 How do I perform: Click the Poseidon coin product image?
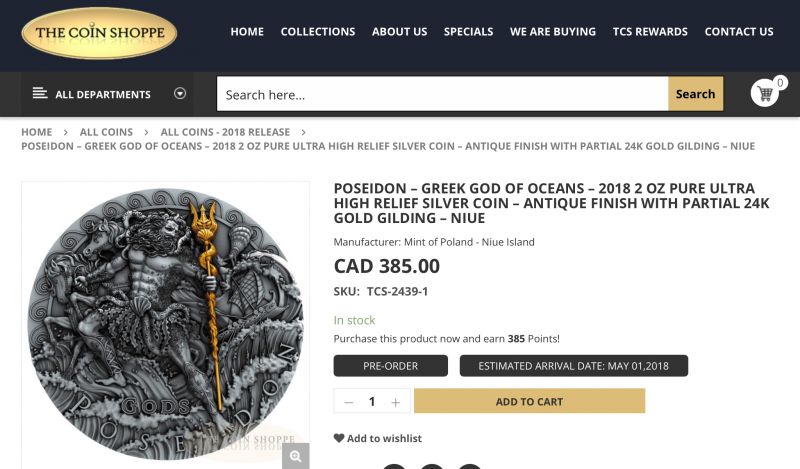click(165, 320)
